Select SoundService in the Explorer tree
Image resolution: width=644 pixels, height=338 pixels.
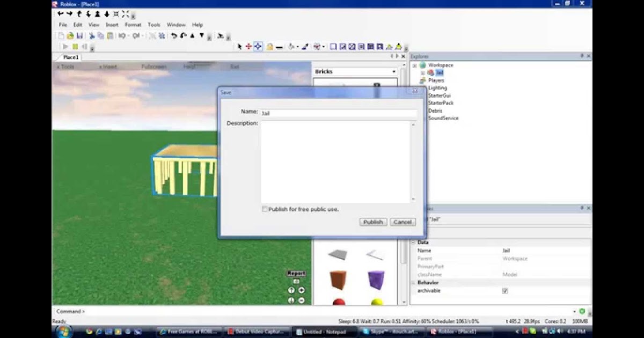443,118
